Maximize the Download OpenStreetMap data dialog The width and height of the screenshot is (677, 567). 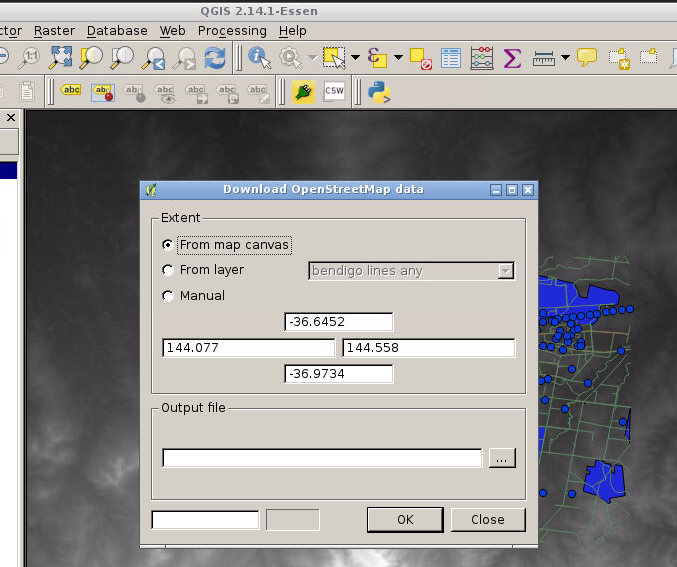pyautogui.click(x=512, y=190)
